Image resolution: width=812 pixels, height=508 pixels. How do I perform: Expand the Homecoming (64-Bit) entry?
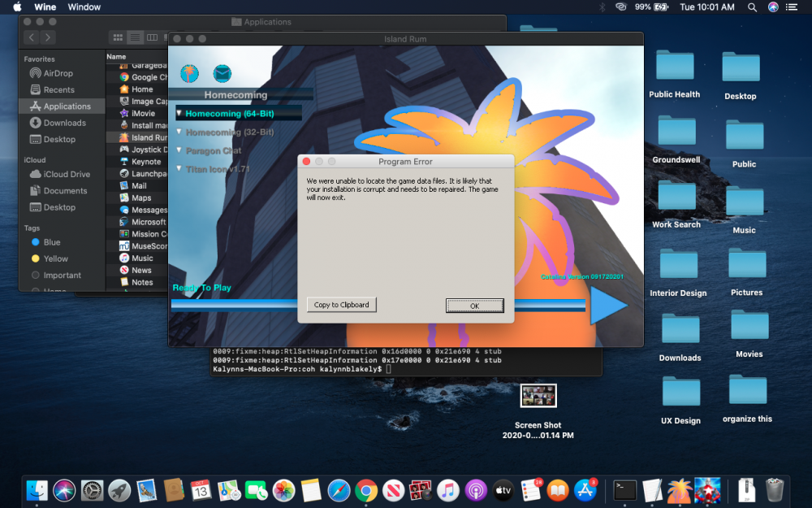(179, 114)
